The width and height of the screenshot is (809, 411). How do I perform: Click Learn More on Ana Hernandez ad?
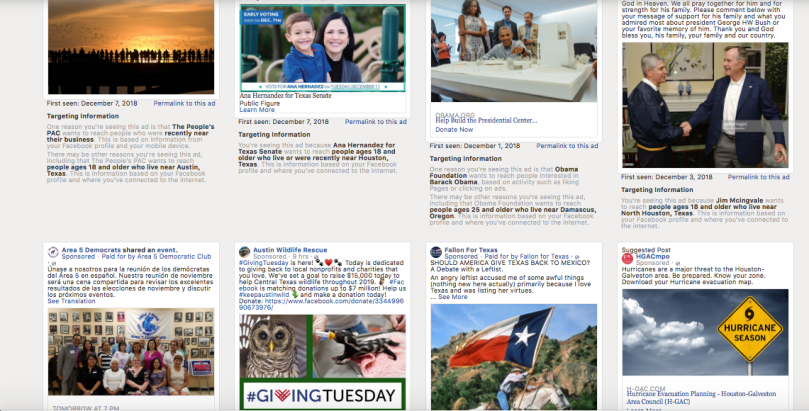[257, 110]
